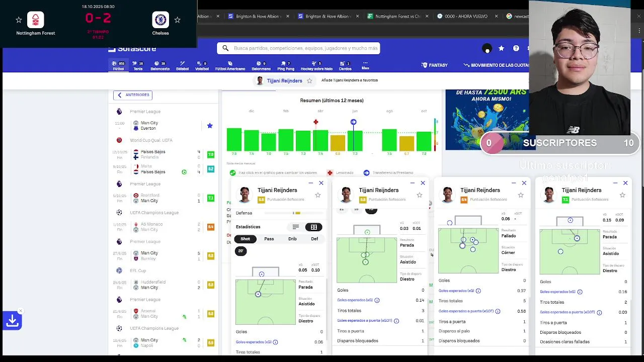Viewport: 644px width, 362px height.
Task: Open Movimiento de las cuotas
Action: (x=496, y=65)
